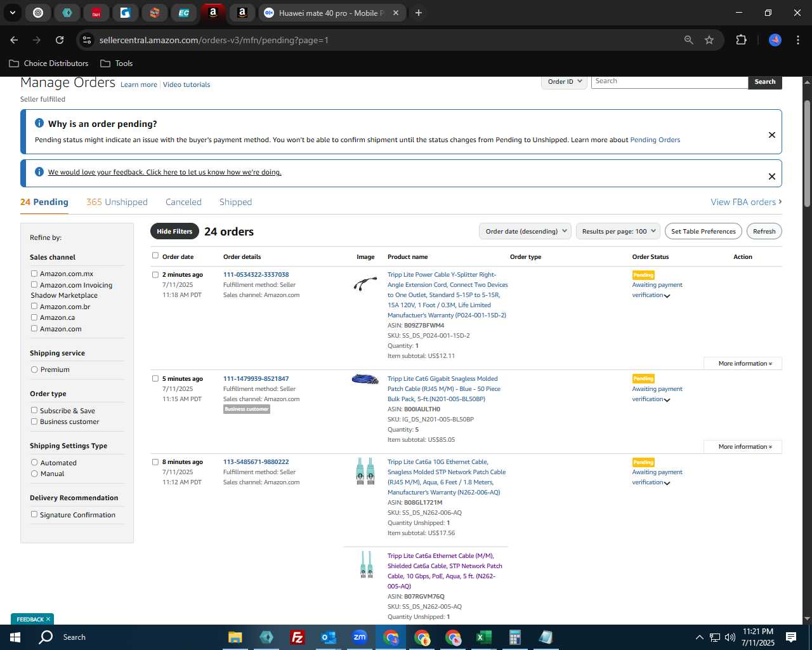Click the Y-Splitter power cable thumbnail
Viewport: 812px width, 650px height.
(x=365, y=284)
